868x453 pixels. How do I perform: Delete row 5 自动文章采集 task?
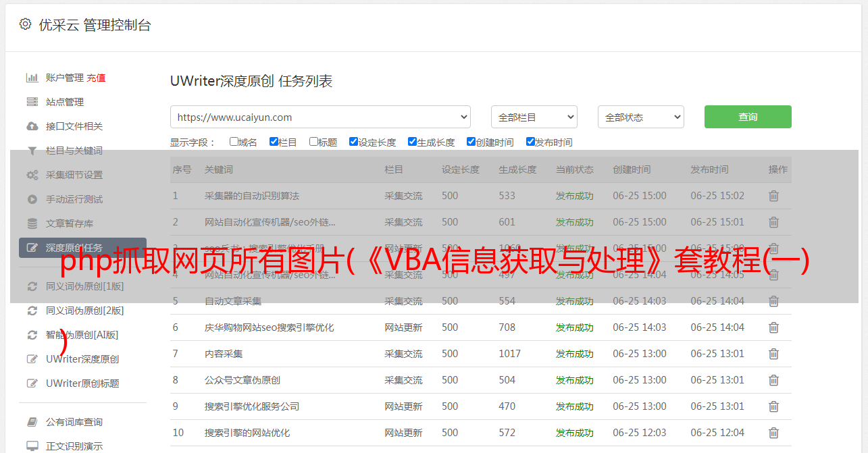[773, 301]
